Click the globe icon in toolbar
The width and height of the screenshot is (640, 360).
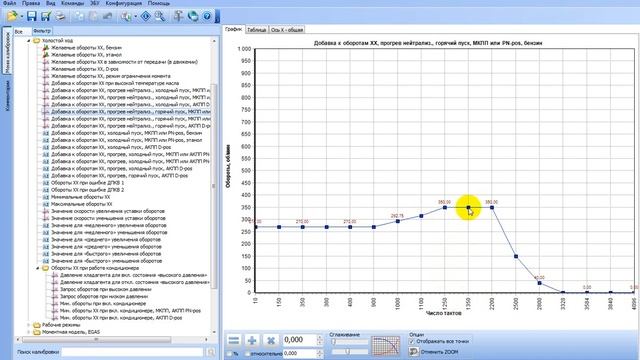(x=193, y=16)
